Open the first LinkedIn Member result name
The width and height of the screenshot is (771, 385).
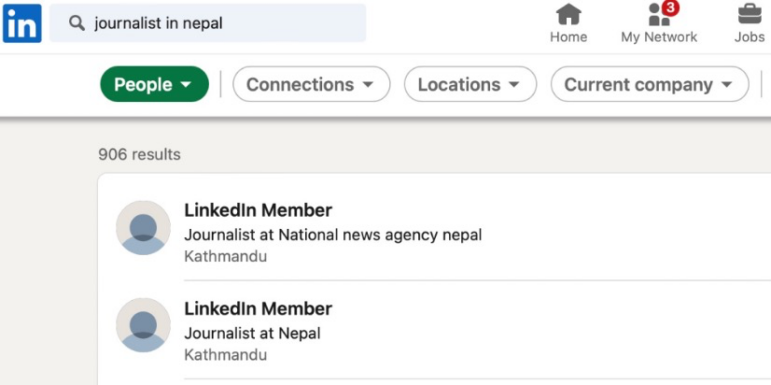(x=258, y=210)
